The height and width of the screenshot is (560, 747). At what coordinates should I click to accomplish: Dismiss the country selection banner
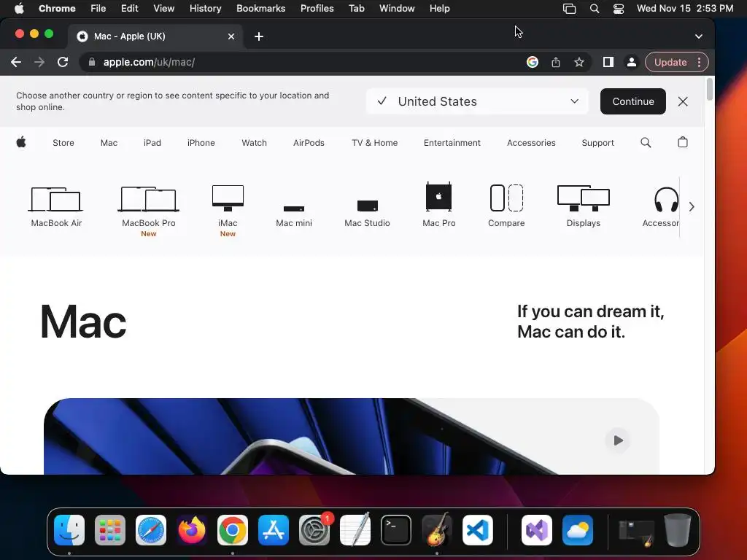[x=683, y=101]
